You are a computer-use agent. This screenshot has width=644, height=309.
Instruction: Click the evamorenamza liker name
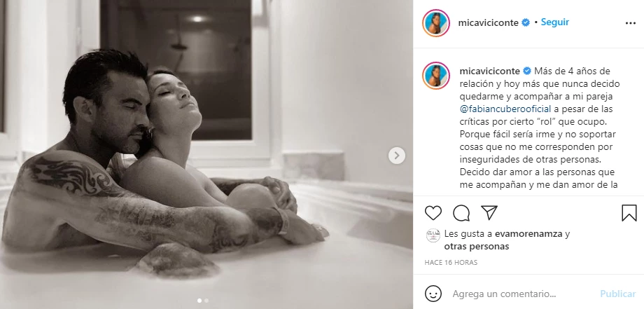tap(528, 234)
